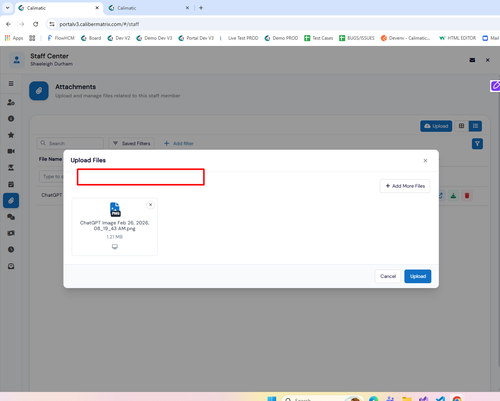Switch to grid view icon
Viewport: 500px width, 401px height.
[x=461, y=126]
